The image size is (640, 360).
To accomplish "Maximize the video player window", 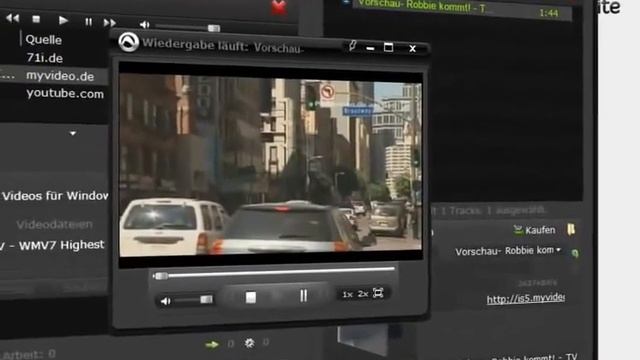I will click(389, 47).
